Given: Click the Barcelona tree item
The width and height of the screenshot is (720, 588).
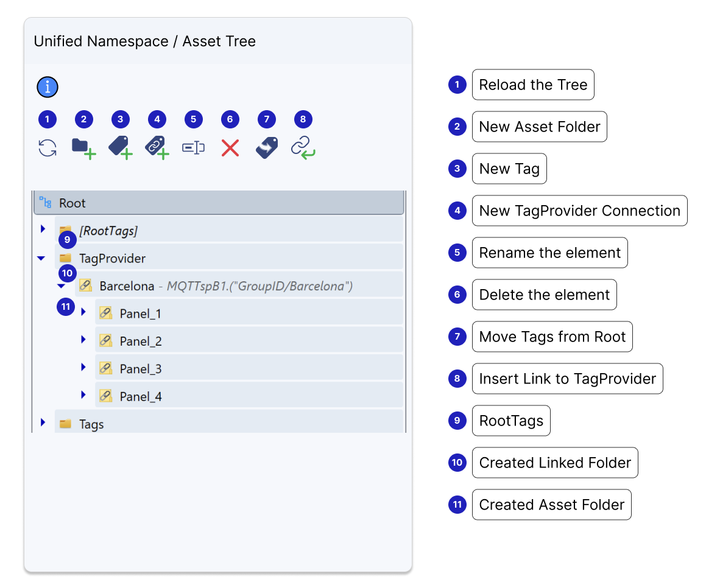Looking at the screenshot, I should [127, 286].
